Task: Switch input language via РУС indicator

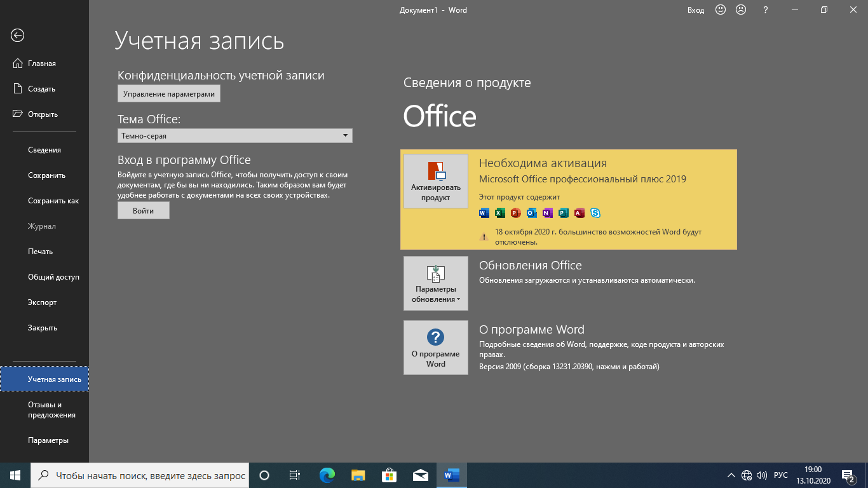Action: click(781, 475)
